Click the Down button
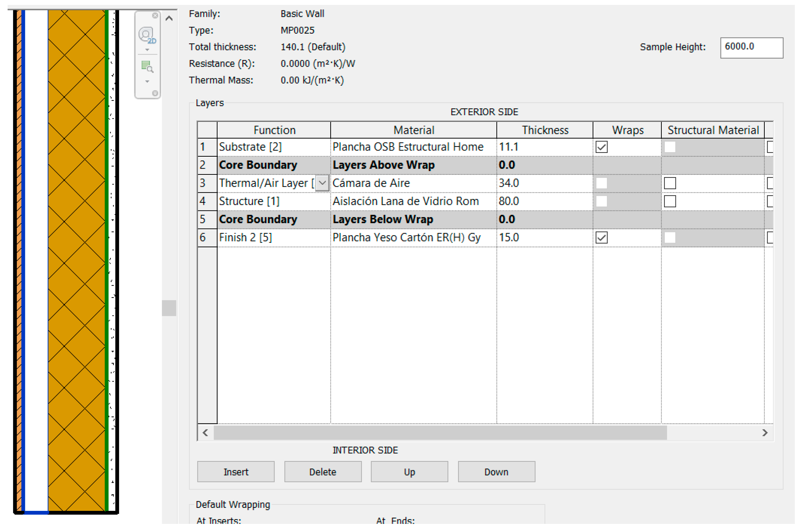800x532 pixels. [496, 472]
